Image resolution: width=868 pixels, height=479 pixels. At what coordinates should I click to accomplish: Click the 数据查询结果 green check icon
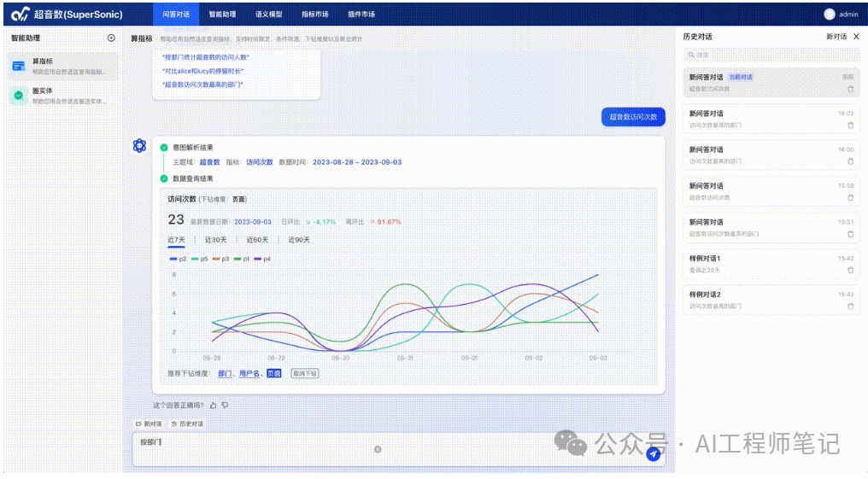point(164,178)
